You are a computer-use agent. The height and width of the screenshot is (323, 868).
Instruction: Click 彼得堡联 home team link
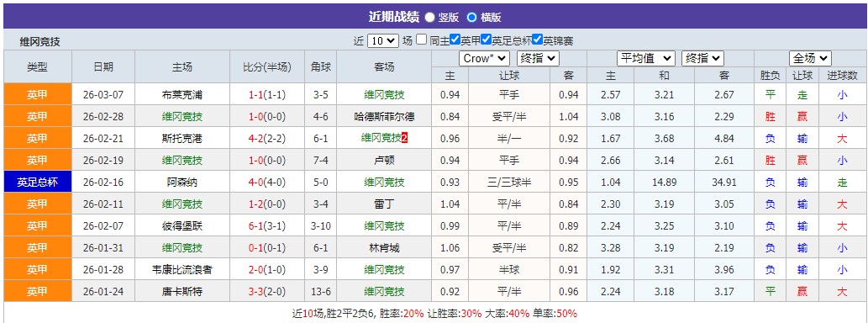tap(182, 226)
